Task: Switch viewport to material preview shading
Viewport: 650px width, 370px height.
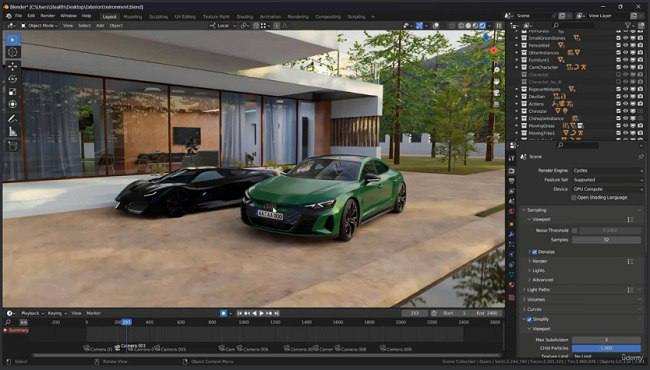Action: click(475, 26)
